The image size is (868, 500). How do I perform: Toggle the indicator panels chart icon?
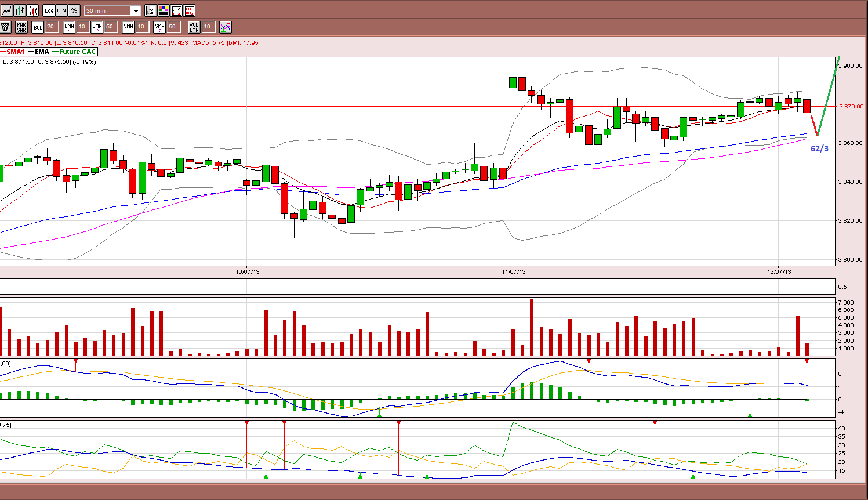[176, 10]
